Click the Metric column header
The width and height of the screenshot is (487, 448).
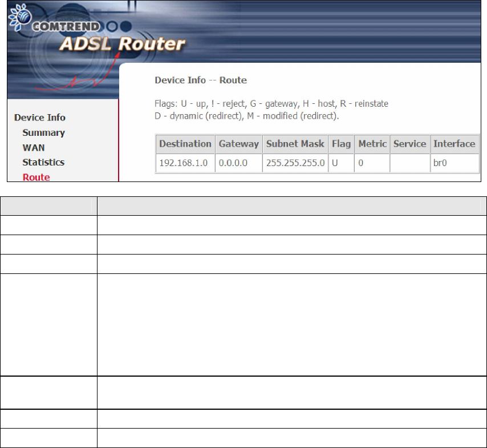(372, 144)
